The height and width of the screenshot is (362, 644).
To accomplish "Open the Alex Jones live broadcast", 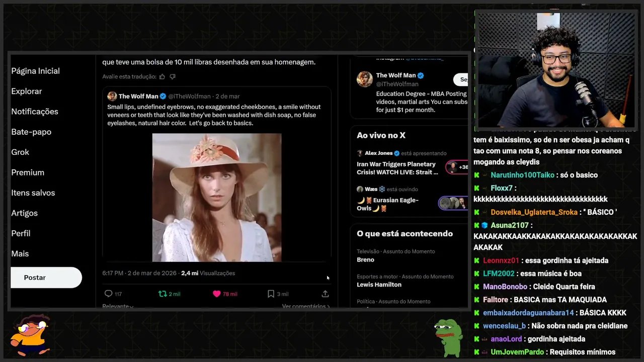I will point(396,168).
